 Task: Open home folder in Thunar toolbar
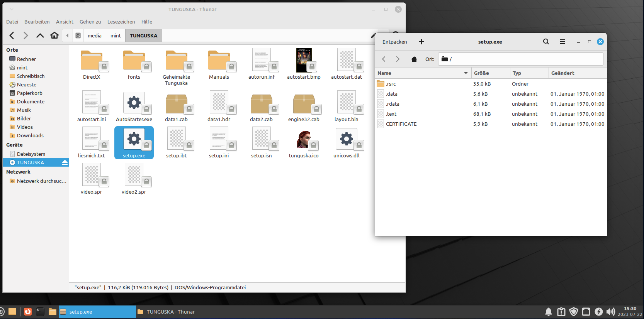[54, 35]
